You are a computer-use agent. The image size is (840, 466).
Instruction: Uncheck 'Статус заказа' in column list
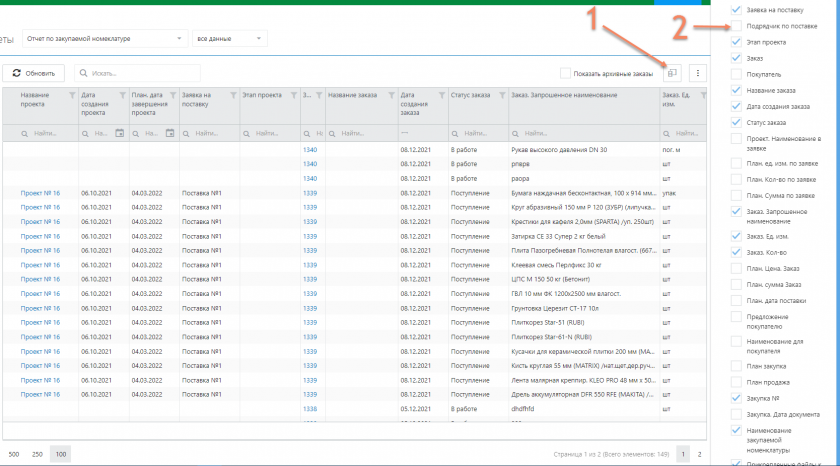pos(737,122)
